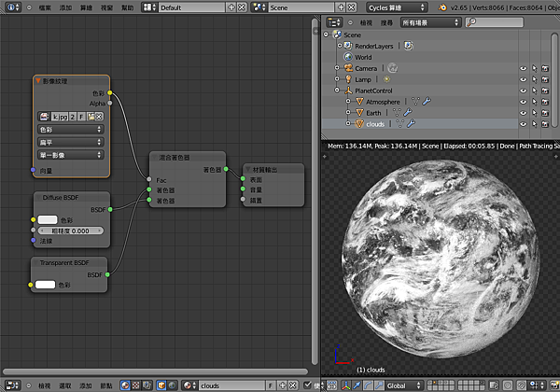This screenshot has width=560, height=392.
Task: Toggle selectability arrow for Camera
Action: tap(534, 68)
